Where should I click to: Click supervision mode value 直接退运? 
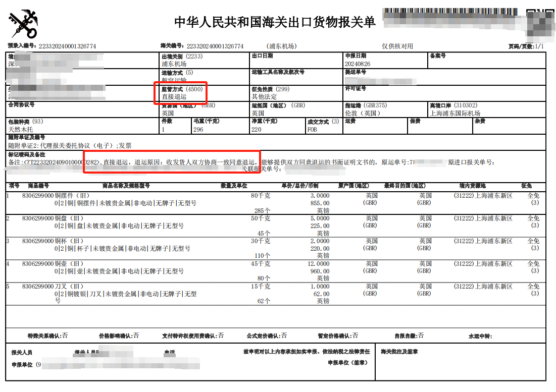tap(174, 97)
